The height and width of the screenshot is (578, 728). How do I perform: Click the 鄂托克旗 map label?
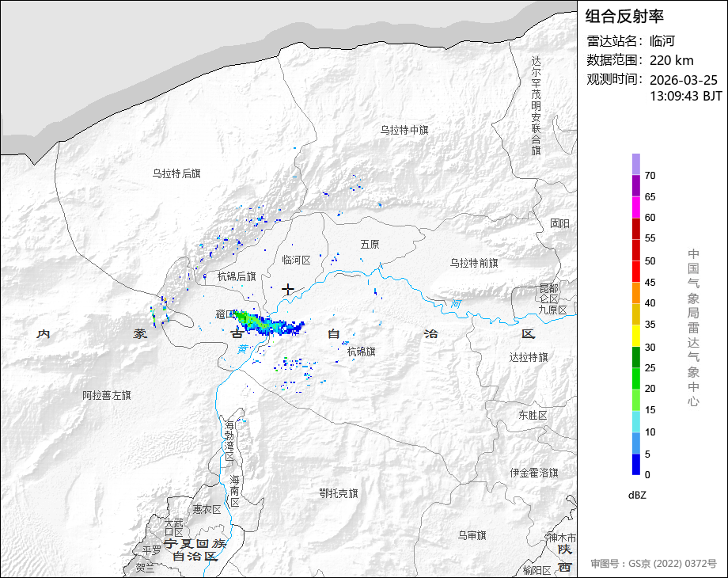pyautogui.click(x=339, y=493)
